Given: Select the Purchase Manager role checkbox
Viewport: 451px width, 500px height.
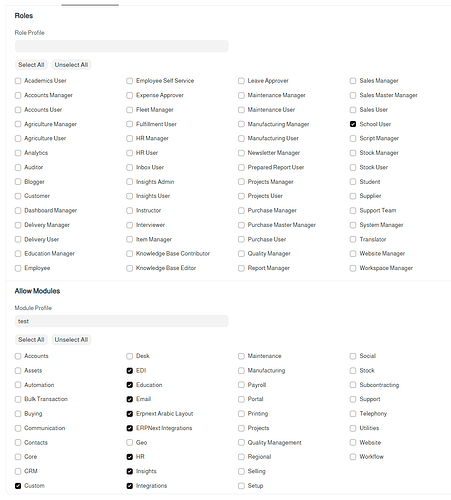Looking at the screenshot, I should click(241, 211).
